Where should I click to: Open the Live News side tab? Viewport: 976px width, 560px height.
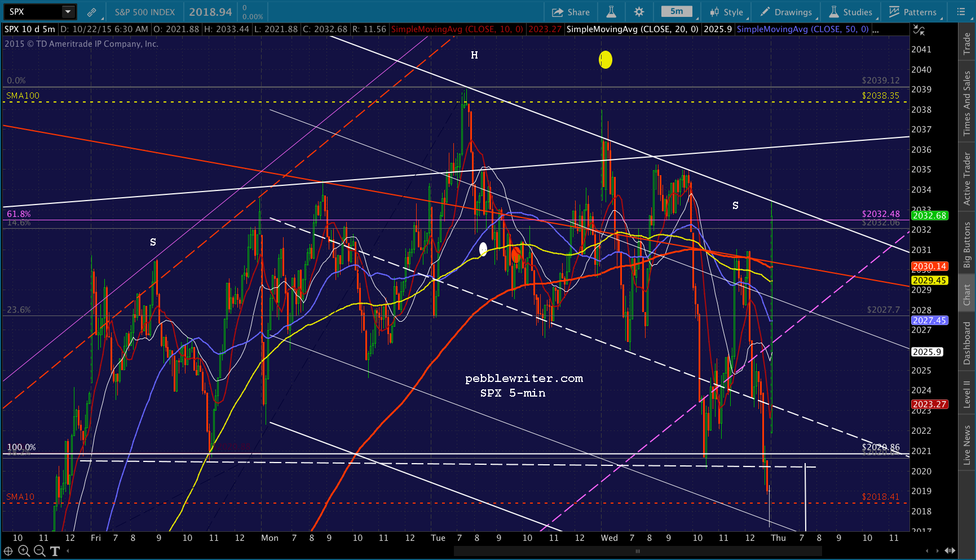(967, 445)
